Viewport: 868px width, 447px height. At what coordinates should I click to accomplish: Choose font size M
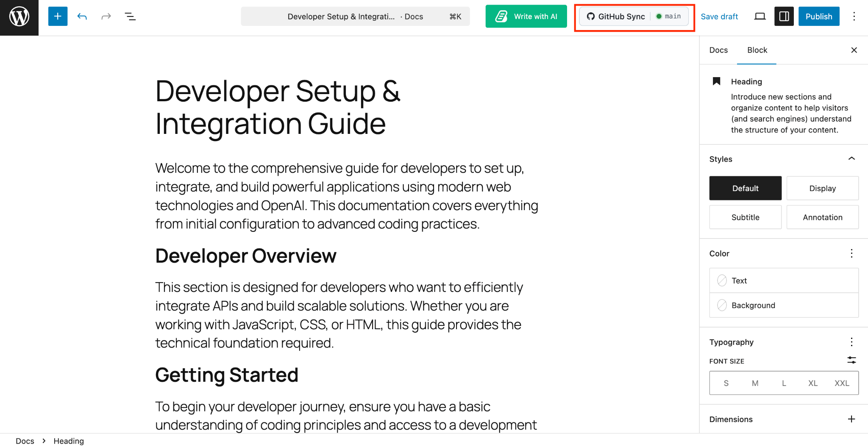tap(755, 383)
